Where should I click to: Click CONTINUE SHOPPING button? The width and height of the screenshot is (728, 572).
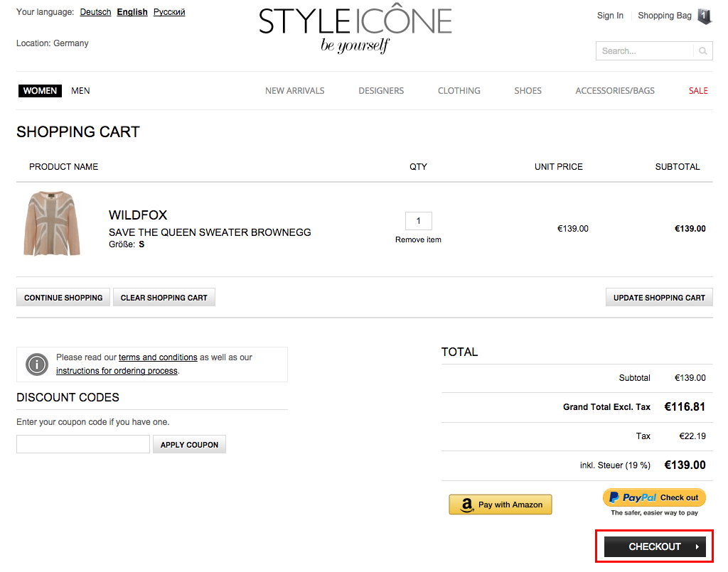coord(63,297)
